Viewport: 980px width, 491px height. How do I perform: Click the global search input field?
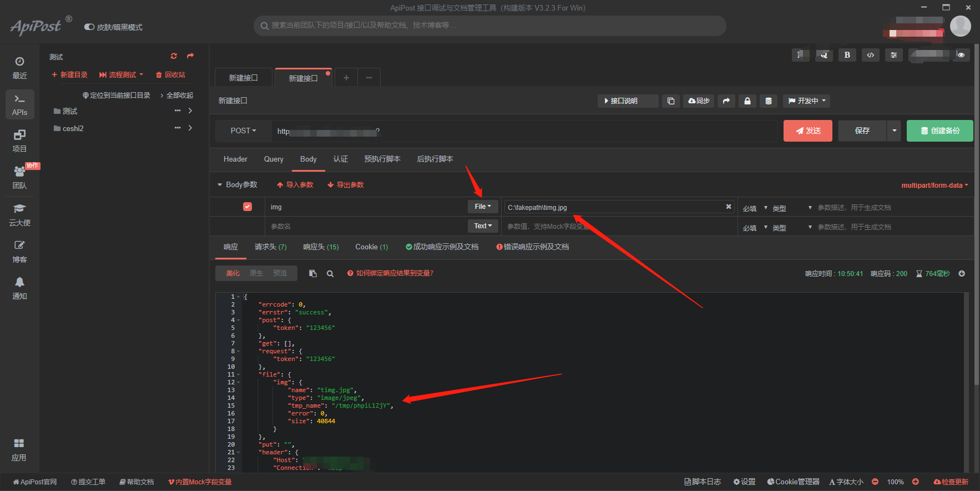coord(490,26)
